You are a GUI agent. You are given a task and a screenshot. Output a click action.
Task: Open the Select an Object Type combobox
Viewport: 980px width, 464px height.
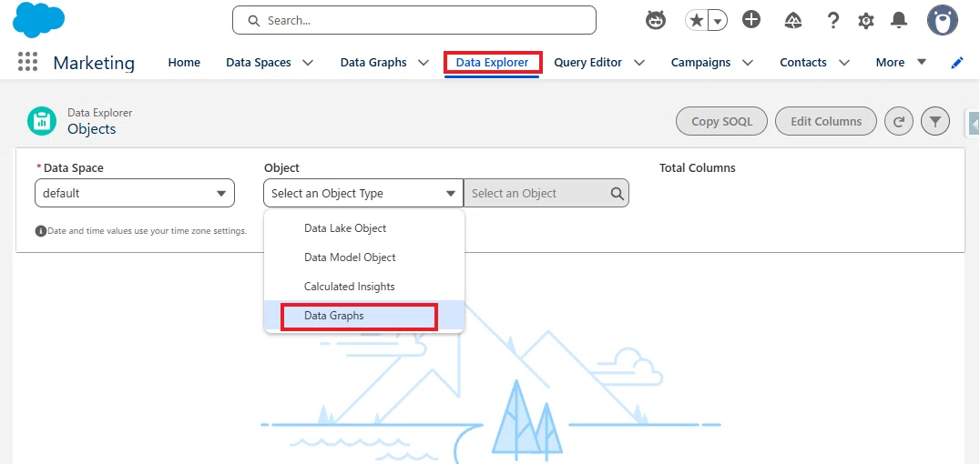[363, 193]
